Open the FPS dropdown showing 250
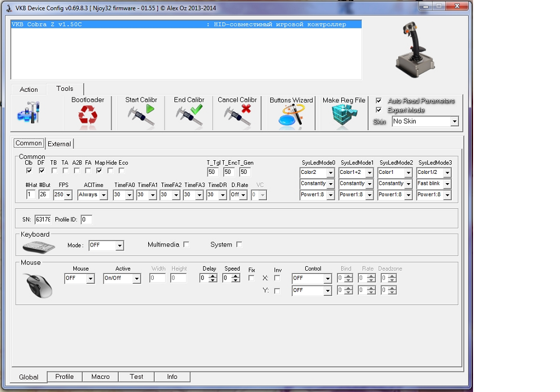This screenshot has height=392, width=560. pos(68,195)
